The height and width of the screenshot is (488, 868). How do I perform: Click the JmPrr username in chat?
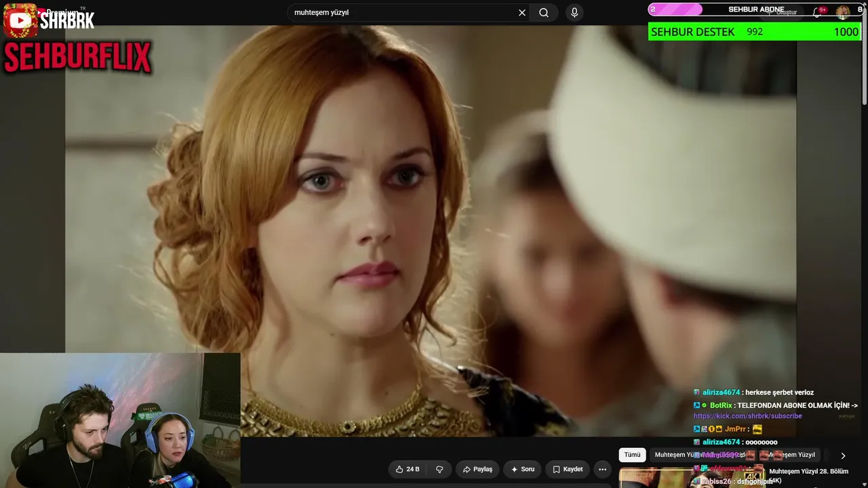(735, 429)
